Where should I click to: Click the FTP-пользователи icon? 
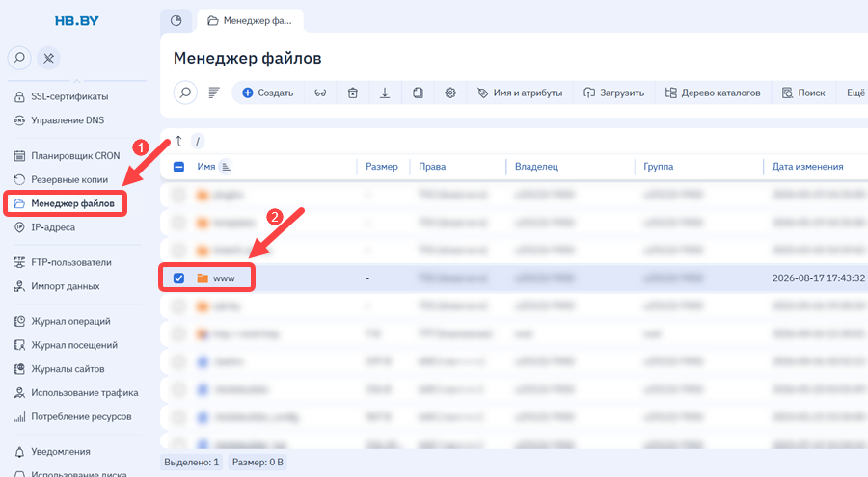(19, 262)
